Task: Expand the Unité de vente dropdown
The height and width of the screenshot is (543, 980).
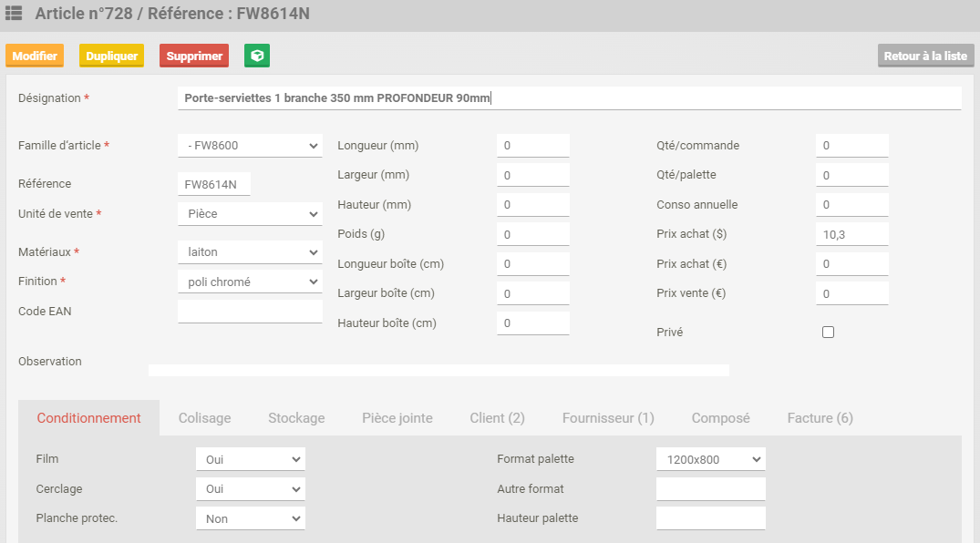Action: (x=250, y=214)
